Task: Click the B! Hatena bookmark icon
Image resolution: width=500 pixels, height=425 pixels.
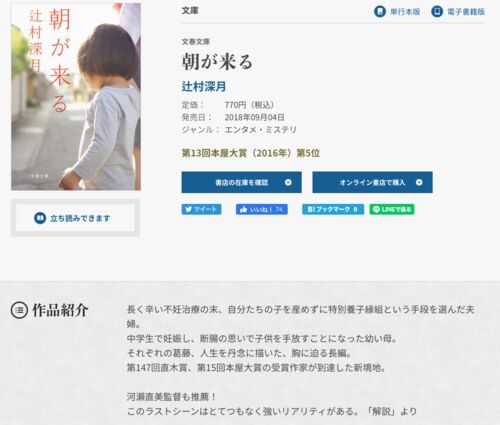Action: point(311,209)
